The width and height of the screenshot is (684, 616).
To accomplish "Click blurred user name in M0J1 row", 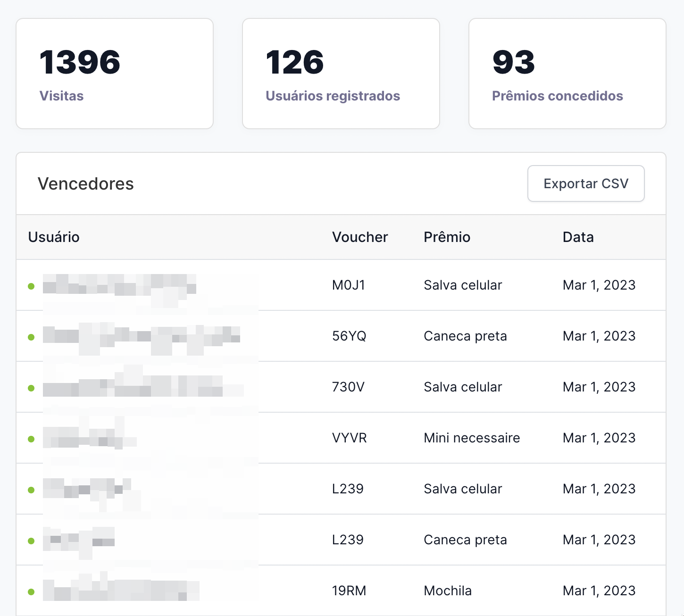I will pyautogui.click(x=119, y=284).
